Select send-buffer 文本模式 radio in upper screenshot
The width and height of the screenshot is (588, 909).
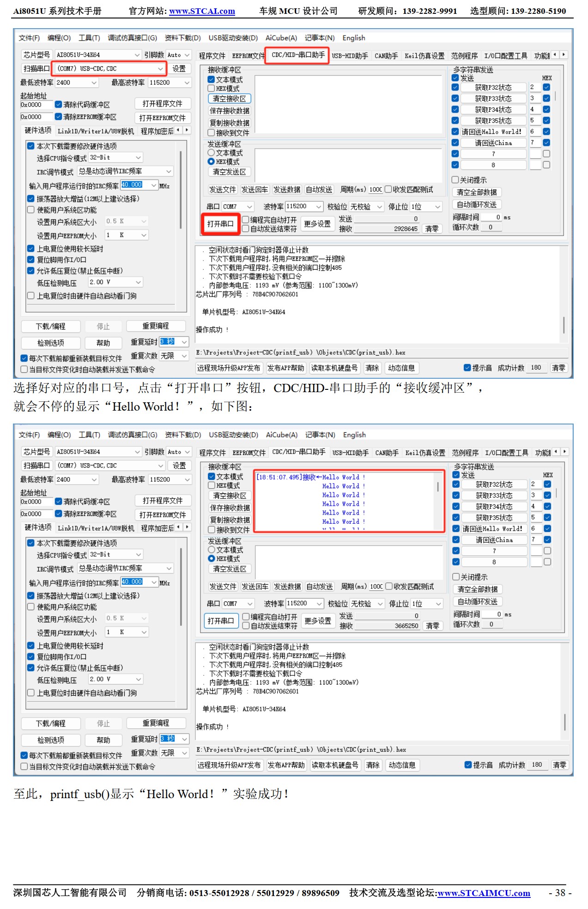coord(211,153)
